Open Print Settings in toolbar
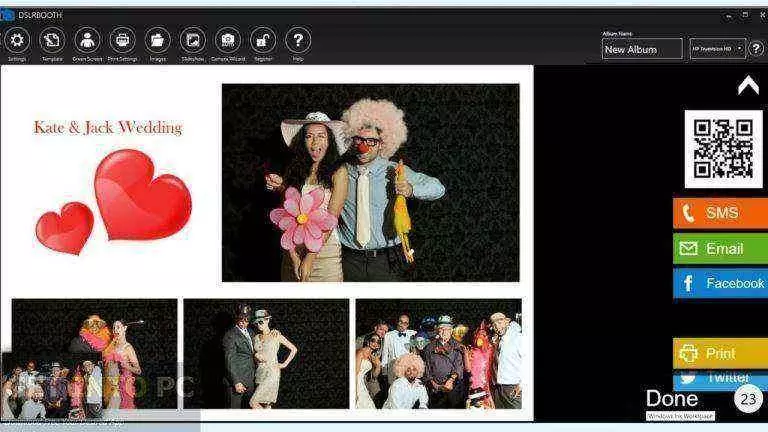This screenshot has width=768, height=432. pyautogui.click(x=122, y=40)
